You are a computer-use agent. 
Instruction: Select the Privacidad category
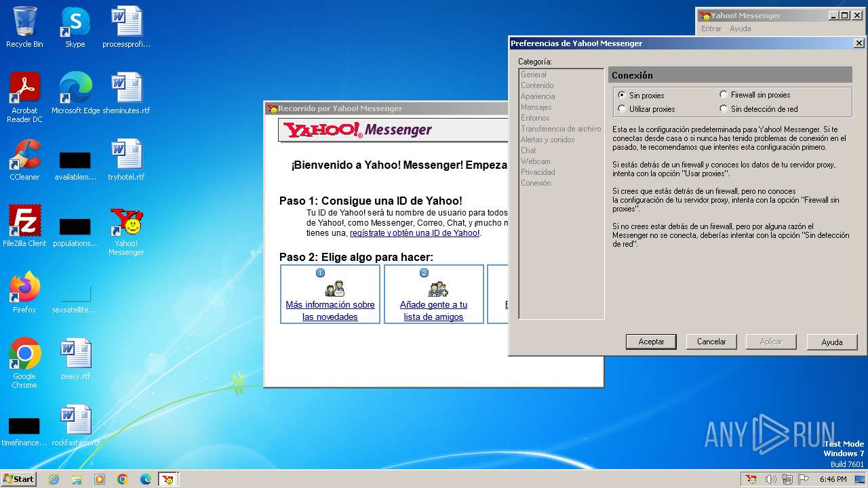(x=538, y=172)
